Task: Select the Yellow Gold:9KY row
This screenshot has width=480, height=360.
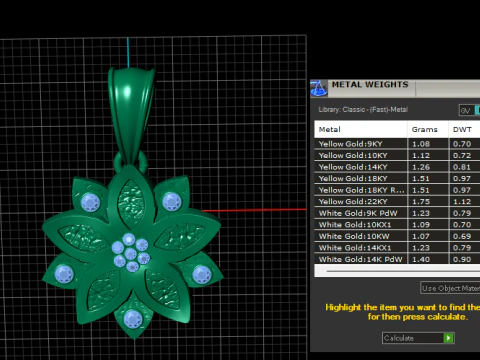Action: (397, 144)
